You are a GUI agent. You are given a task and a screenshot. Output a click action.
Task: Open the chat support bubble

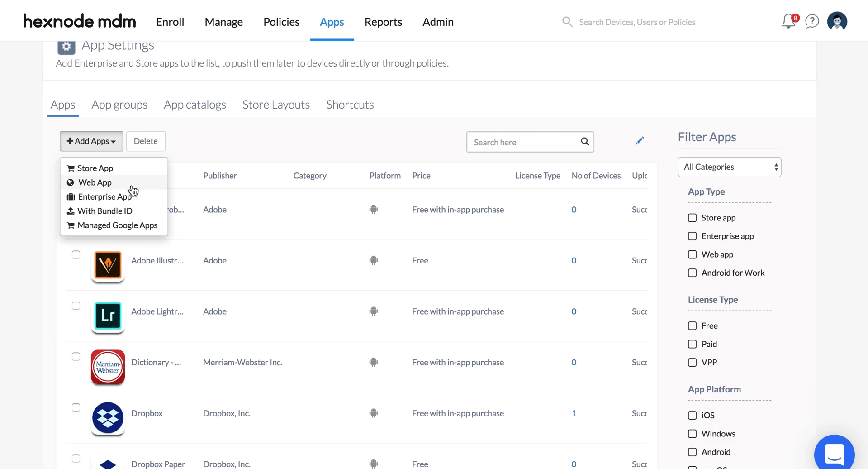pos(834,454)
